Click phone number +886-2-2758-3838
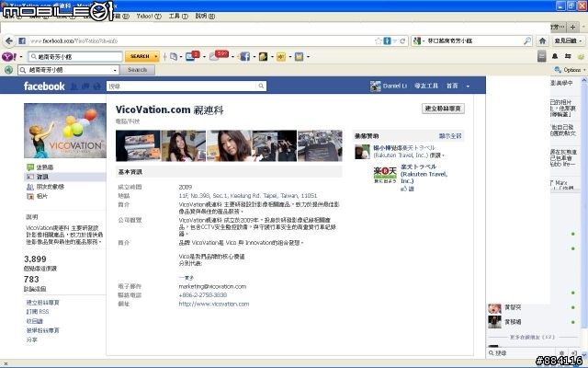 tap(203, 295)
